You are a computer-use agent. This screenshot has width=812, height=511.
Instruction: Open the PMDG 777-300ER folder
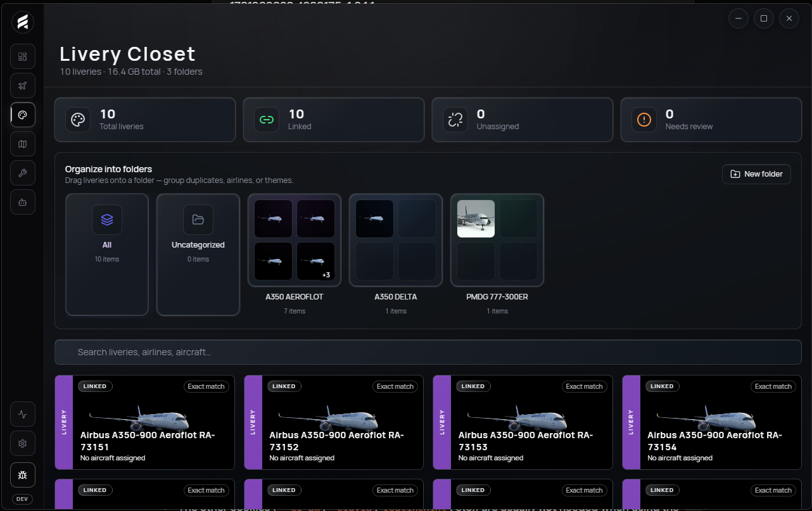tap(497, 255)
